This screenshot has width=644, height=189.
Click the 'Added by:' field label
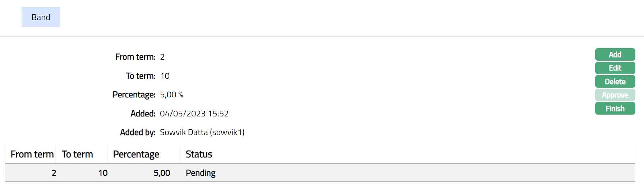138,132
